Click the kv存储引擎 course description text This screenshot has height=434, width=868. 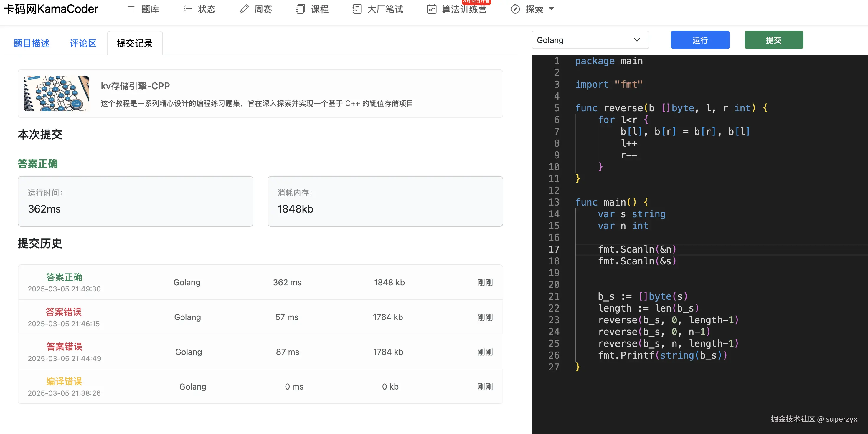click(x=257, y=103)
